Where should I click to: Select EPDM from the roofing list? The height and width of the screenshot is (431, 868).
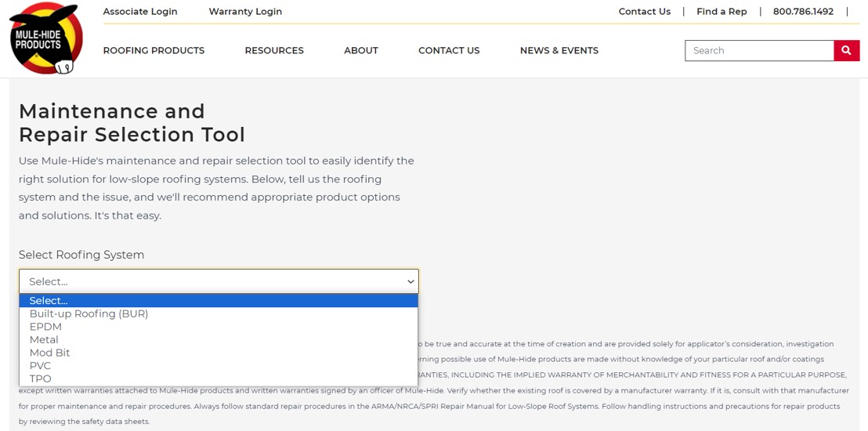click(45, 327)
